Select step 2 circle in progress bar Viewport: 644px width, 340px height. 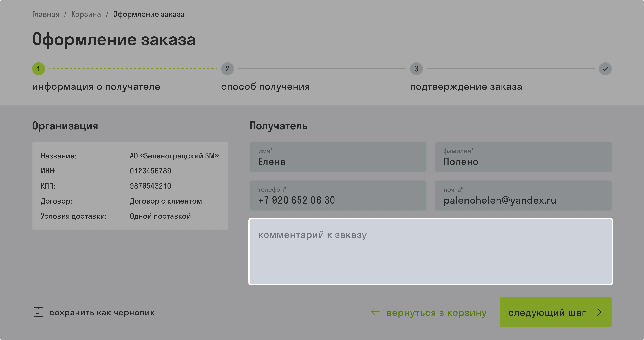pos(227,68)
